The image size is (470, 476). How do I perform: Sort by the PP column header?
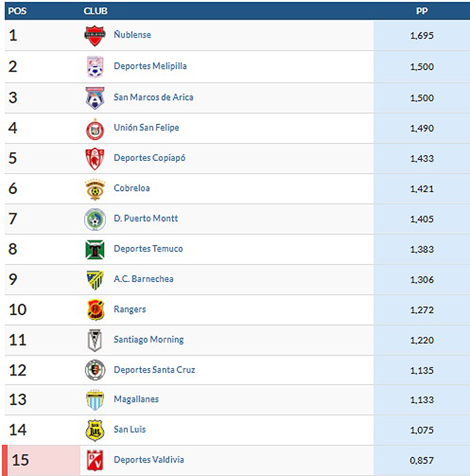421,11
